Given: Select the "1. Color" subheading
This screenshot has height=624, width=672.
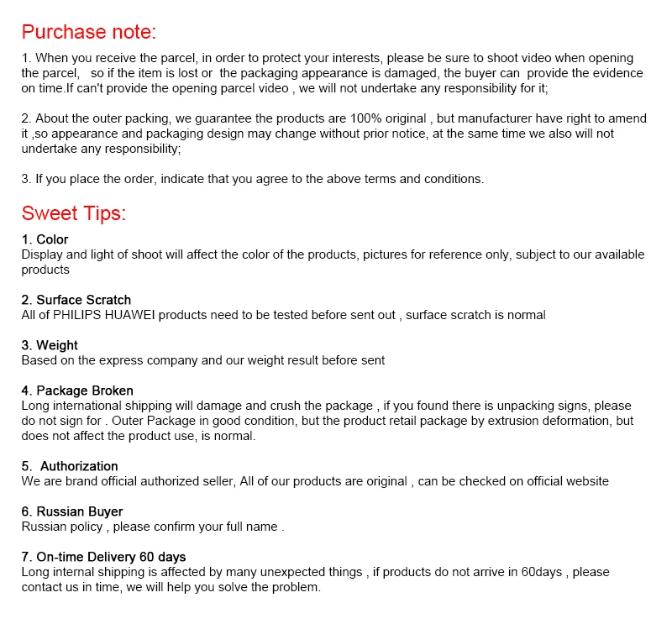Looking at the screenshot, I should pyautogui.click(x=45, y=239).
